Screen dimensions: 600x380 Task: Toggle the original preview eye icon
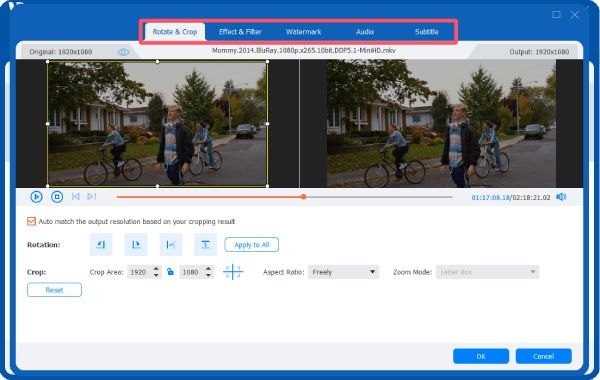coord(123,52)
